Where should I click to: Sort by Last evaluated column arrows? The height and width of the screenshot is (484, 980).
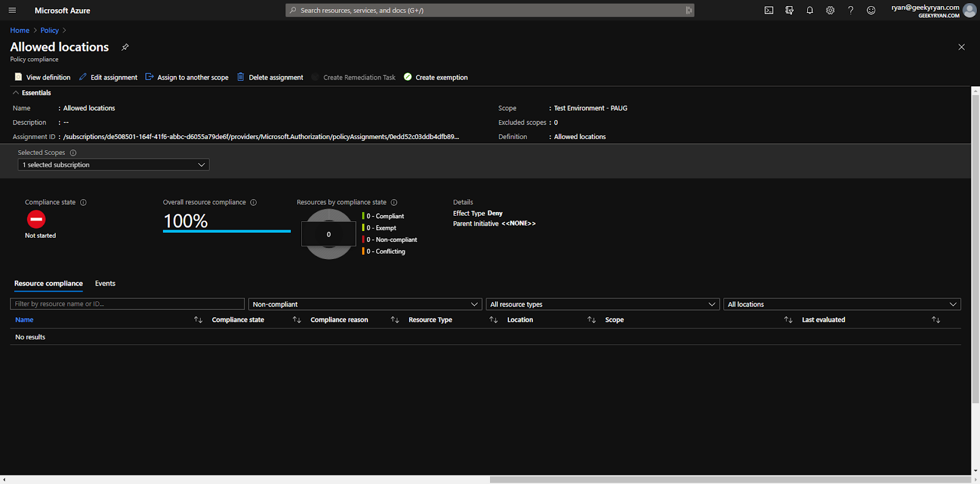pos(935,320)
